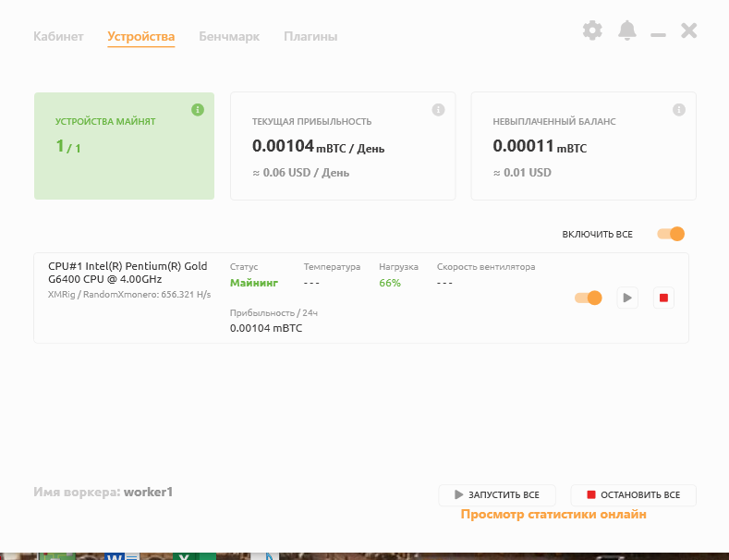Image resolution: width=729 pixels, height=560 pixels.
Task: Stop mining on CPU#1 with red square
Action: (663, 298)
